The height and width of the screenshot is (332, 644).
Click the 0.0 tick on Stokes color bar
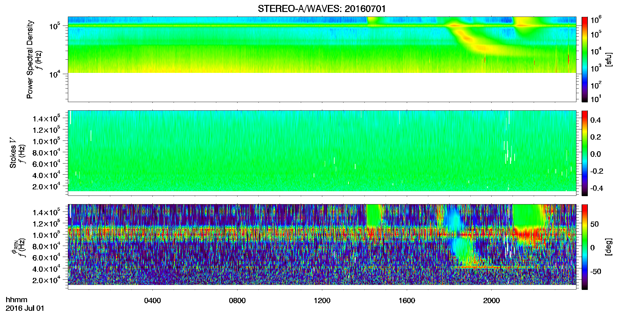pyautogui.click(x=595, y=154)
